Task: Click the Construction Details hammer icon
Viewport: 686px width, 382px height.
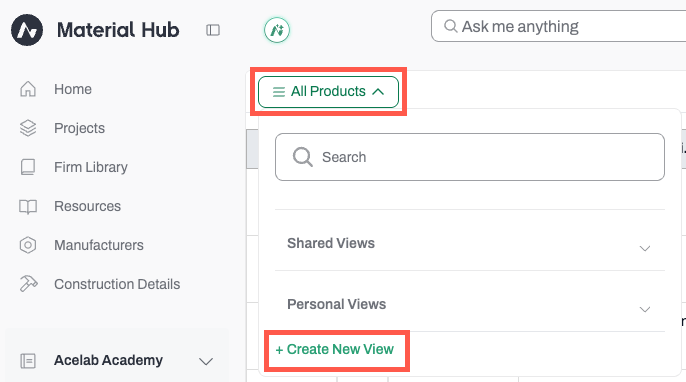Action: coord(28,284)
